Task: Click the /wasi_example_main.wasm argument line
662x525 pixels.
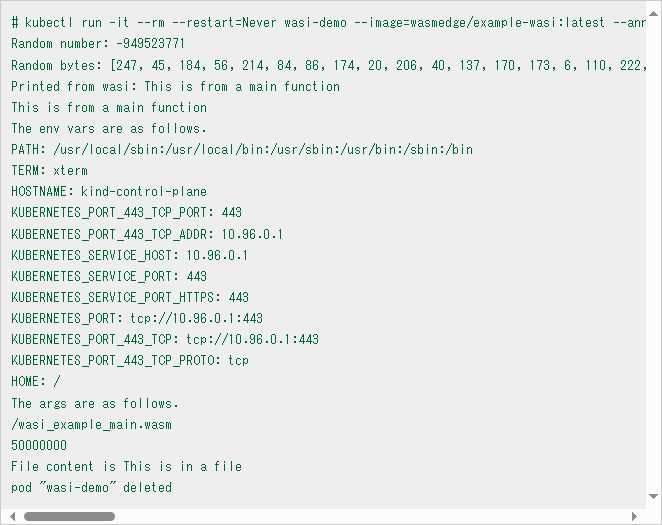Action: pyautogui.click(x=91, y=424)
